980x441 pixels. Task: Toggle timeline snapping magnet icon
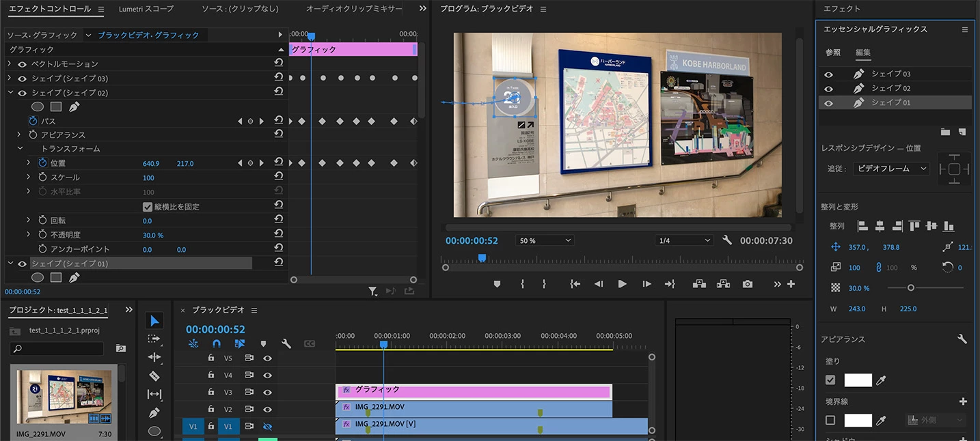217,343
